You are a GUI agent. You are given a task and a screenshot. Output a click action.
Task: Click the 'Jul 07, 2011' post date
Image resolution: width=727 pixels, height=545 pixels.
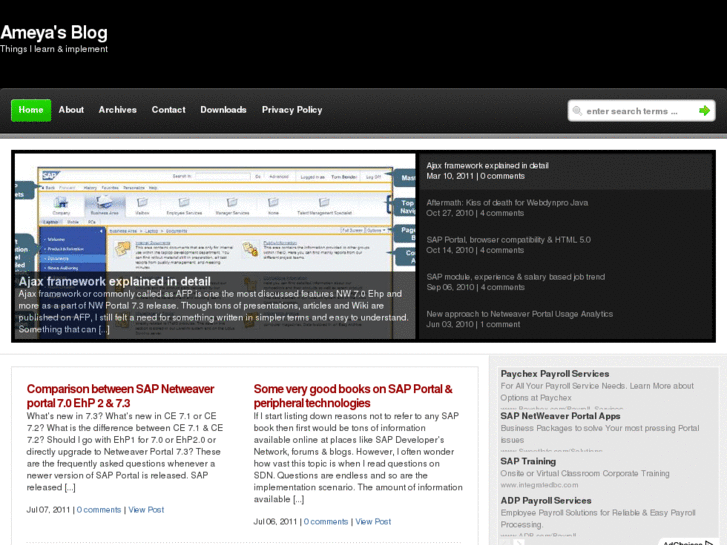48,510
